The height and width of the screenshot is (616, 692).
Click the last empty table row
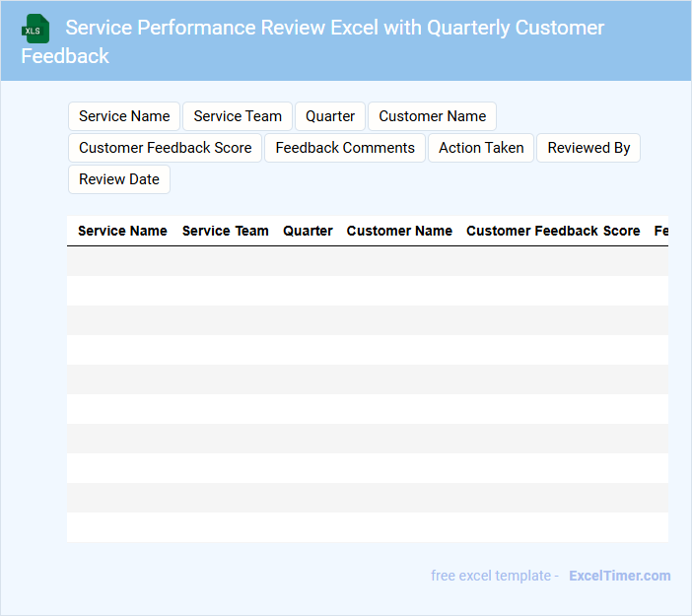coord(367,527)
